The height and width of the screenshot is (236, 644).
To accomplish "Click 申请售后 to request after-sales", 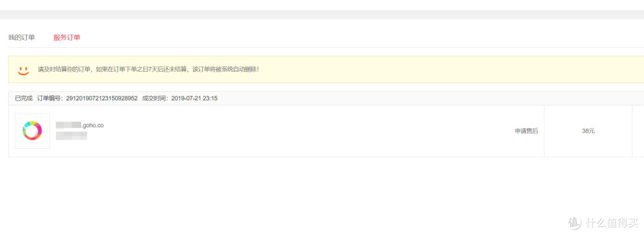I will click(527, 131).
